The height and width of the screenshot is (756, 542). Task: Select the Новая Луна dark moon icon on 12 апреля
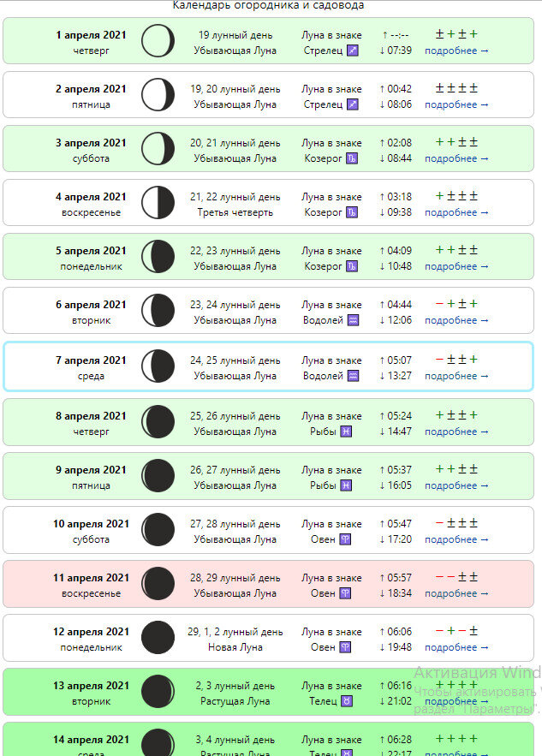(158, 637)
